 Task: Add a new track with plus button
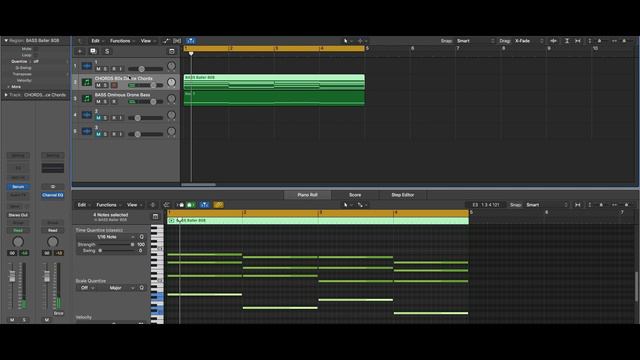[x=80, y=51]
